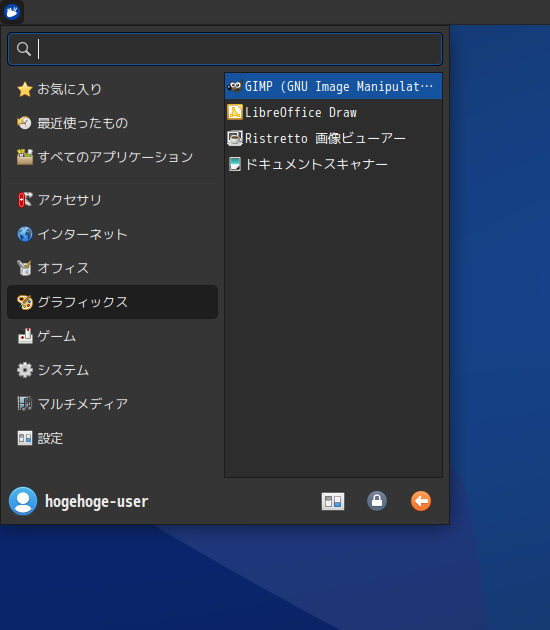Select the オフィス category
Image resolution: width=550 pixels, height=630 pixels.
coord(112,268)
